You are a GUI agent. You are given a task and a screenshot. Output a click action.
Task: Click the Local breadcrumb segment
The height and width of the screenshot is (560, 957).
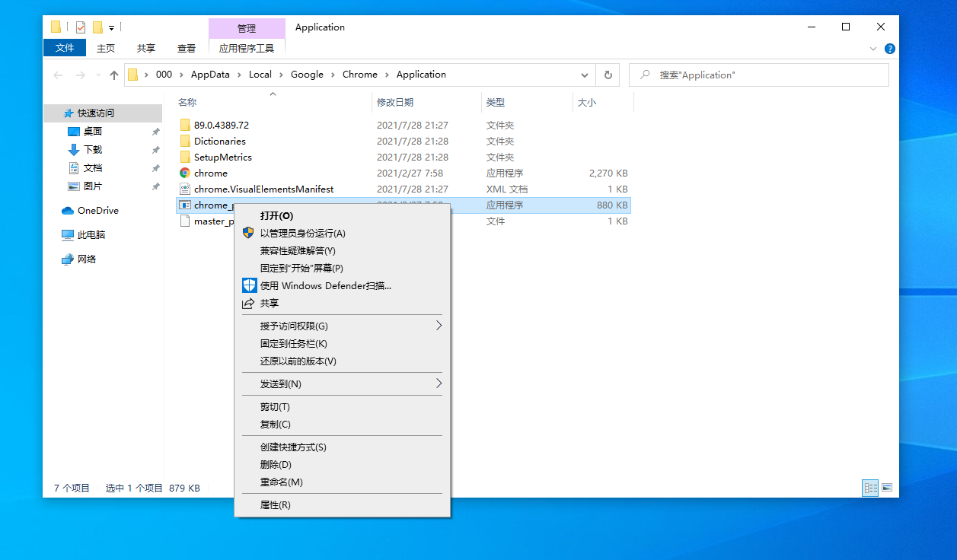(260, 75)
